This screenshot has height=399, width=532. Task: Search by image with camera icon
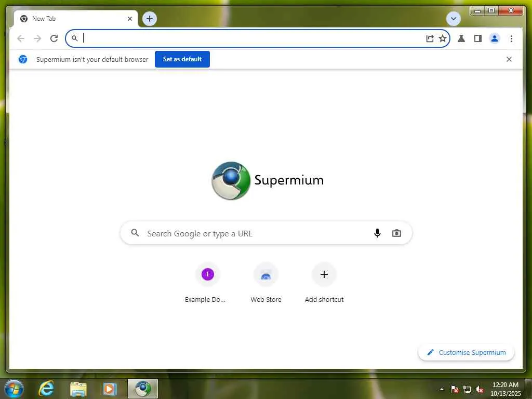[396, 233]
